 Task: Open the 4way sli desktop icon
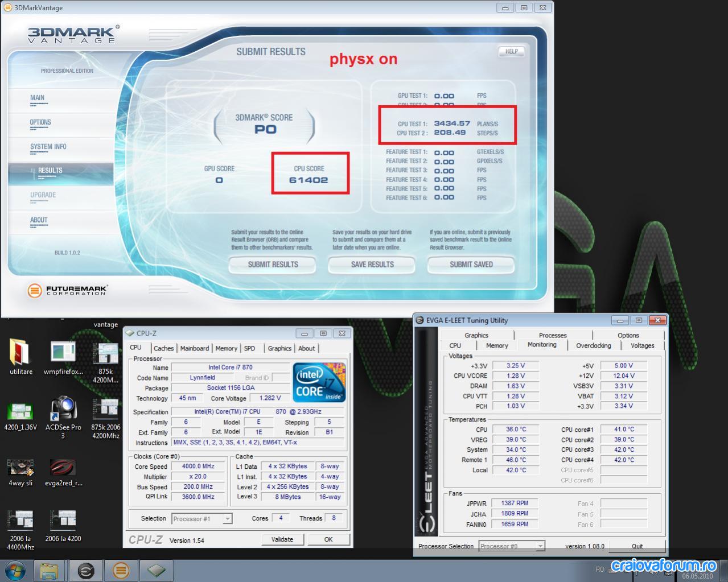tap(20, 473)
